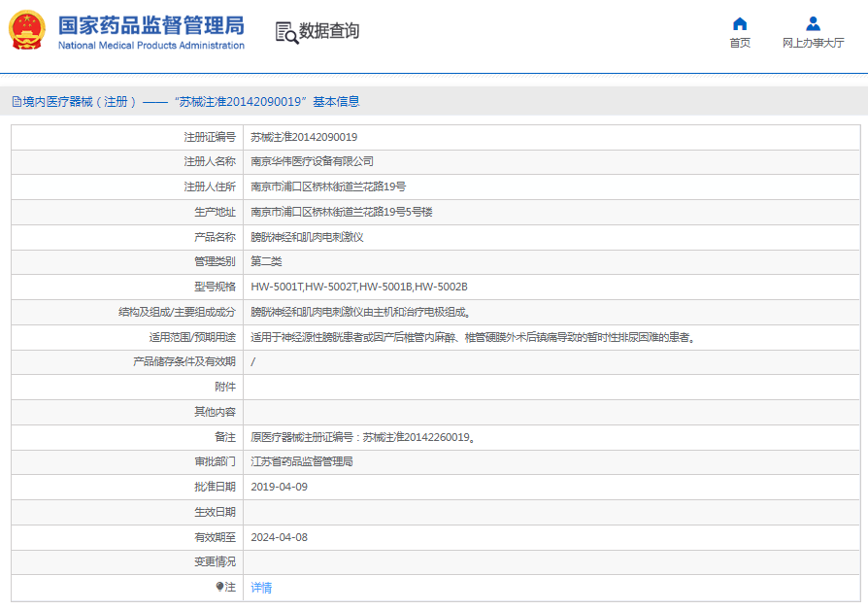Open the 详情 link
This screenshot has width=868, height=610.
[261, 588]
